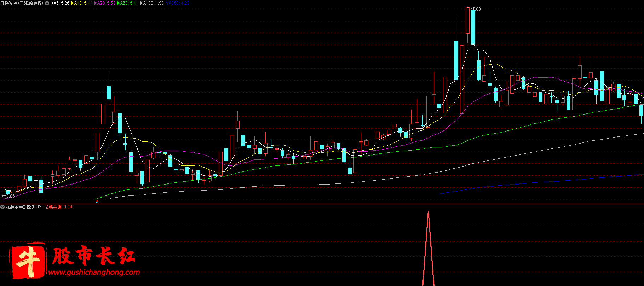Viewport: 644px width, 286px height.
Task: Click the tall red candlestick at the 7.03 peak
Action: point(468,21)
